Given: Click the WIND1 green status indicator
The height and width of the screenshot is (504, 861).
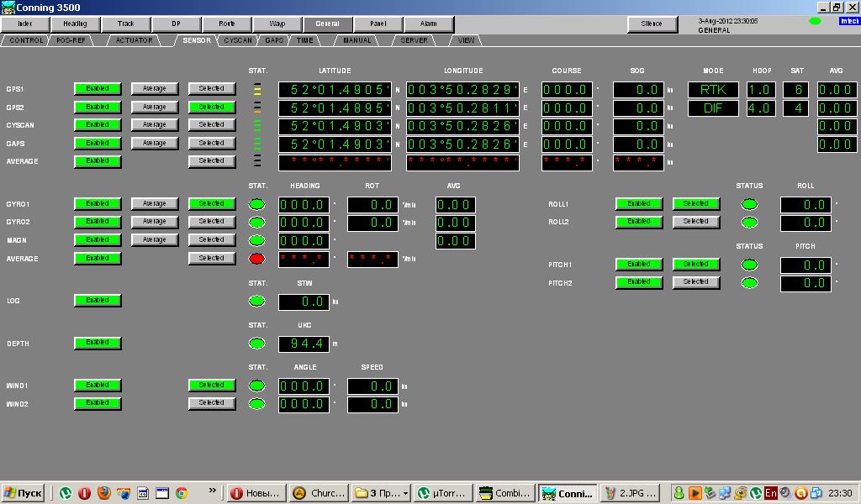Looking at the screenshot, I should point(257,386).
